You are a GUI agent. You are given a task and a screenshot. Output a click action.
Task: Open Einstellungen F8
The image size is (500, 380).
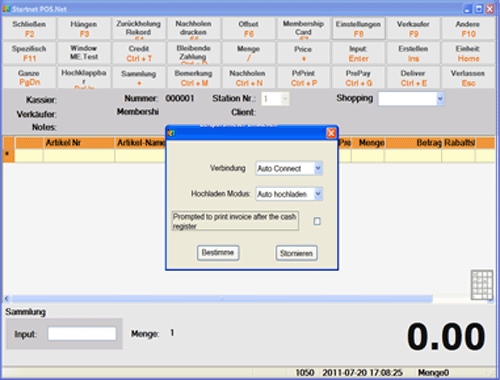359,29
